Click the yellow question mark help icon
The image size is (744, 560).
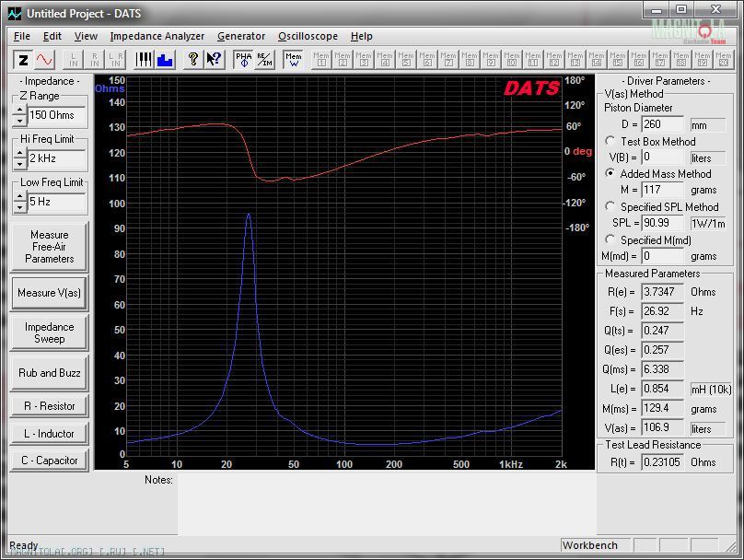pos(192,60)
